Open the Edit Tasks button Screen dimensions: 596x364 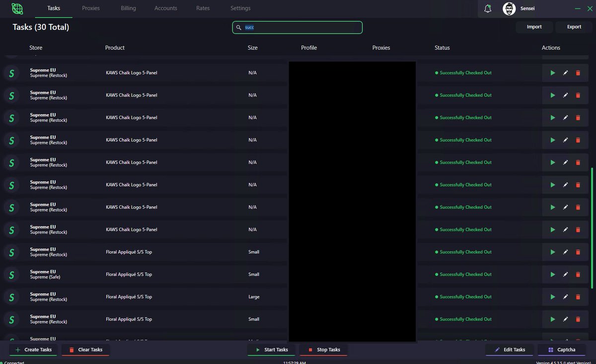click(x=510, y=350)
